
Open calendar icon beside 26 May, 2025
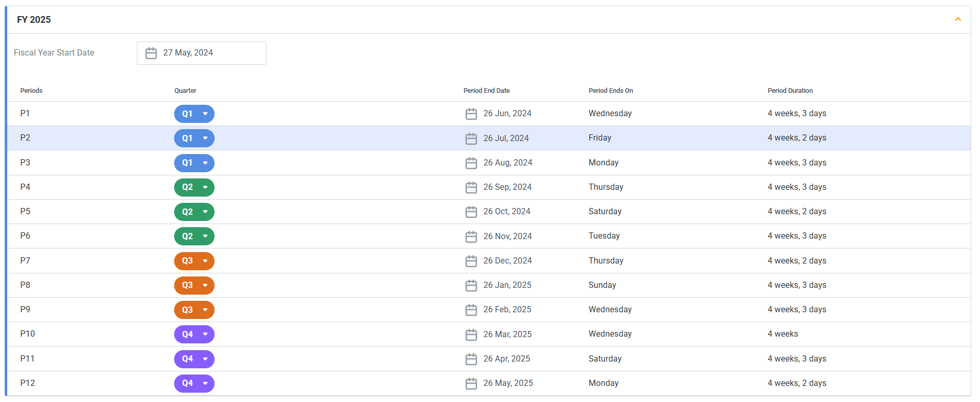471,383
